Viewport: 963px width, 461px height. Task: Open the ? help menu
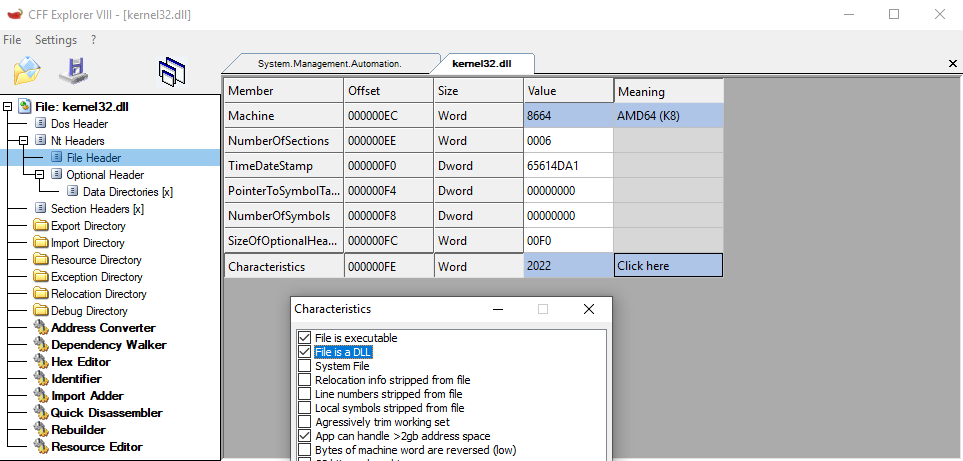point(93,40)
